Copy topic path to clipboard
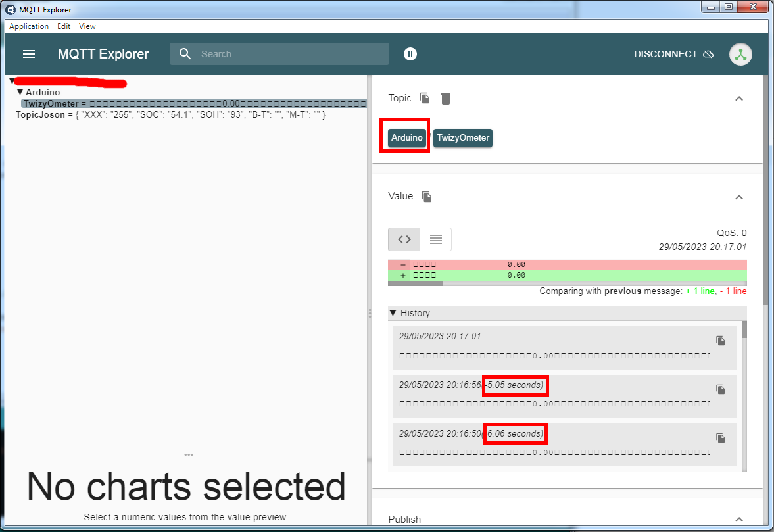 tap(425, 98)
